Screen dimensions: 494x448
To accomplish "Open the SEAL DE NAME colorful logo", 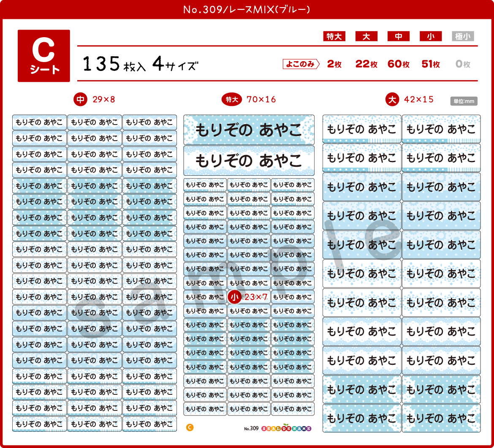I will [x=286, y=428].
